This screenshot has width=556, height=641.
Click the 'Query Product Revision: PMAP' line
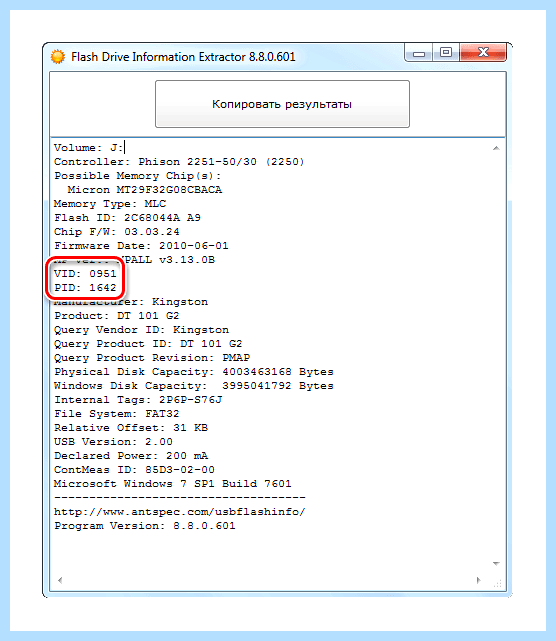[152, 358]
